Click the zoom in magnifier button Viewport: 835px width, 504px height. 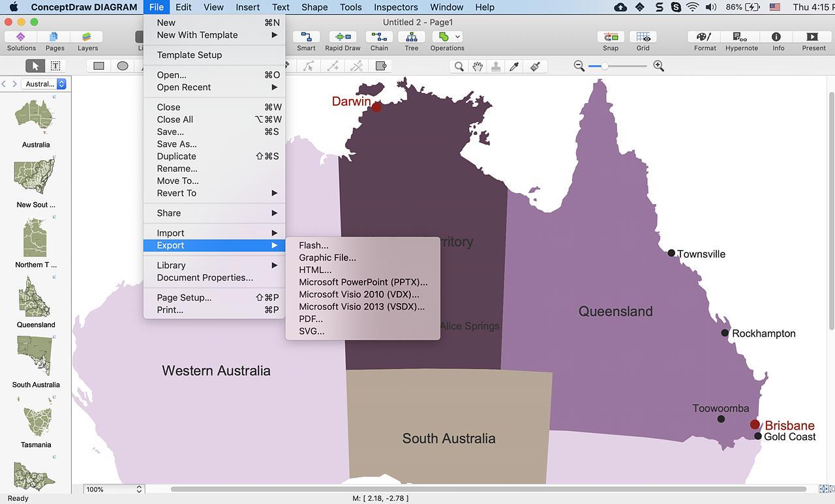point(659,66)
